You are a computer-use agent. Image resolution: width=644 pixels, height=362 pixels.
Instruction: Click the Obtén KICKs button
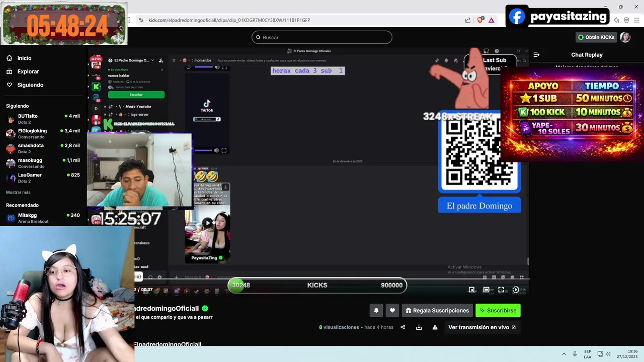(x=596, y=37)
